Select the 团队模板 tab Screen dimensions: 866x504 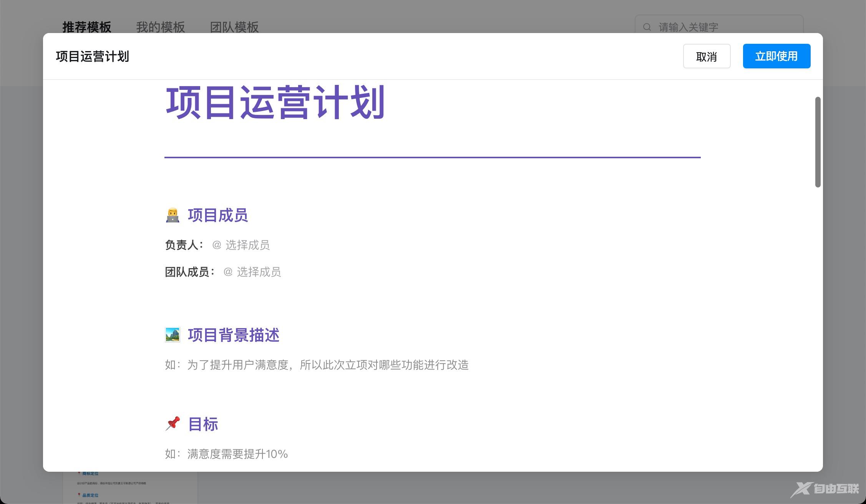(234, 27)
